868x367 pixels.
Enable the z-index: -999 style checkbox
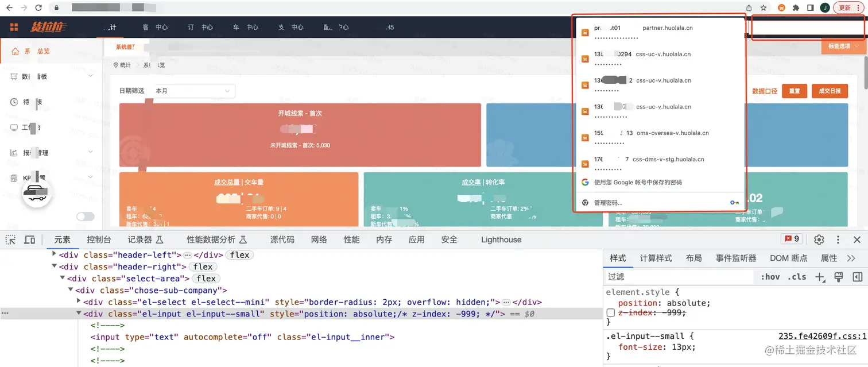[611, 312]
